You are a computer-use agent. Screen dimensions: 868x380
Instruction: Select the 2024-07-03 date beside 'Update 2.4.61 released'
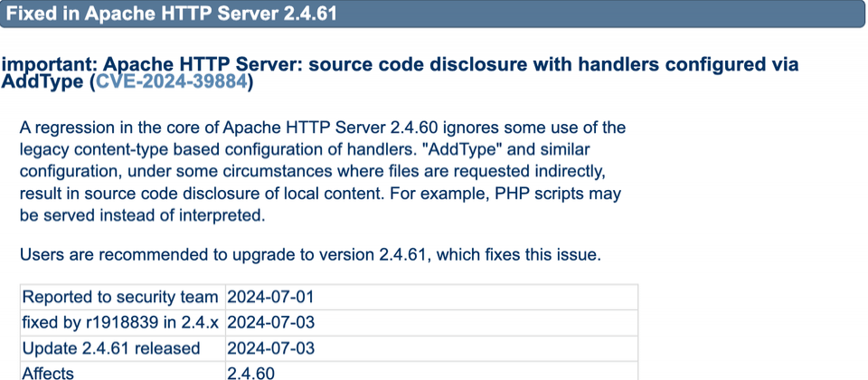click(x=432, y=347)
